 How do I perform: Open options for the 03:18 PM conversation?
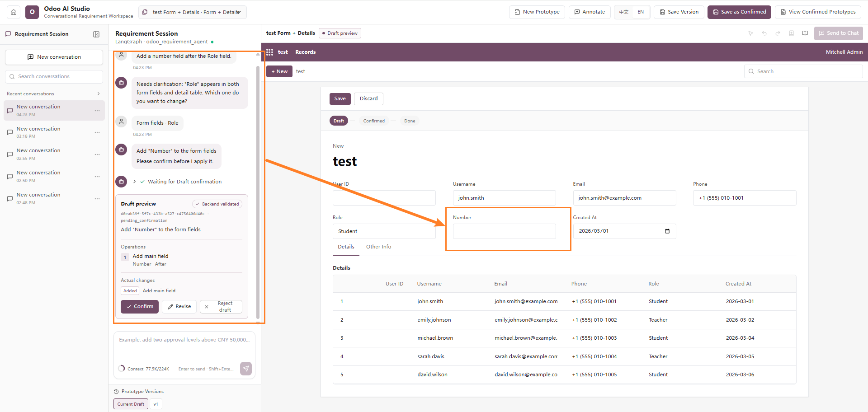click(97, 132)
